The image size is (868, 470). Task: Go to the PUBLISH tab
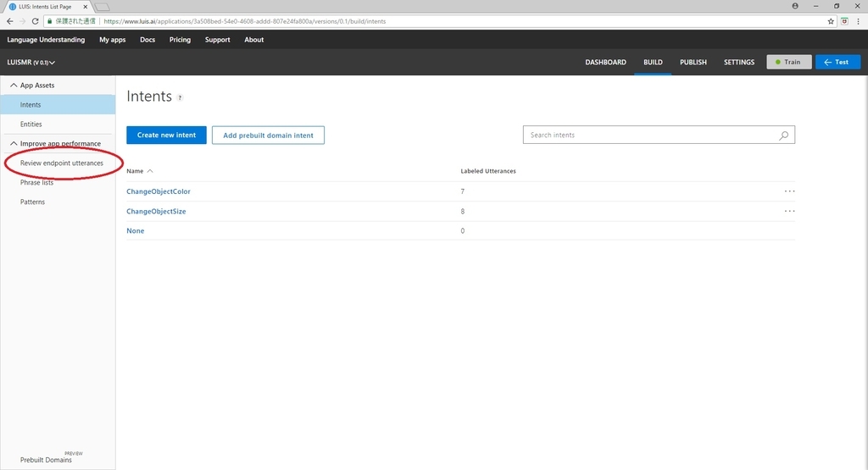pos(693,62)
